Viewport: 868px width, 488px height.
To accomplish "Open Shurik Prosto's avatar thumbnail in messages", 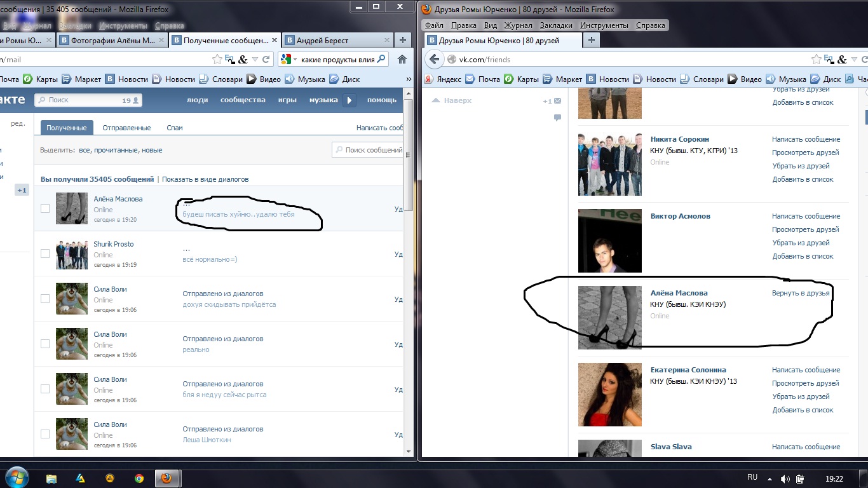I will coord(72,254).
